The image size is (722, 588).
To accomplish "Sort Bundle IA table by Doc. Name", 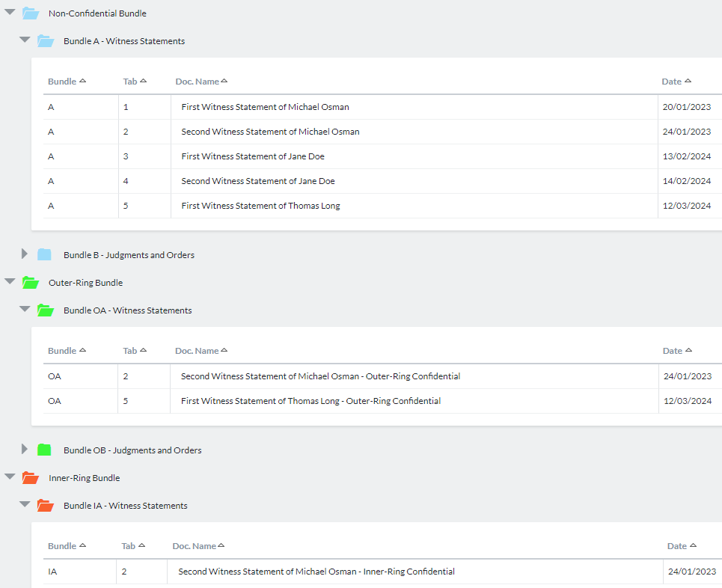I will [x=198, y=546].
